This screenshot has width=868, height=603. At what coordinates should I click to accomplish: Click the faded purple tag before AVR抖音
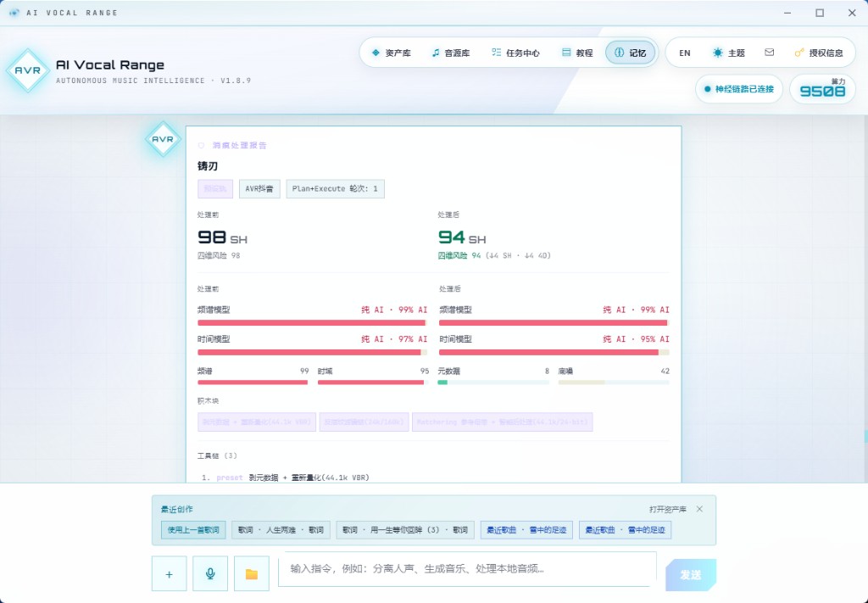point(215,189)
